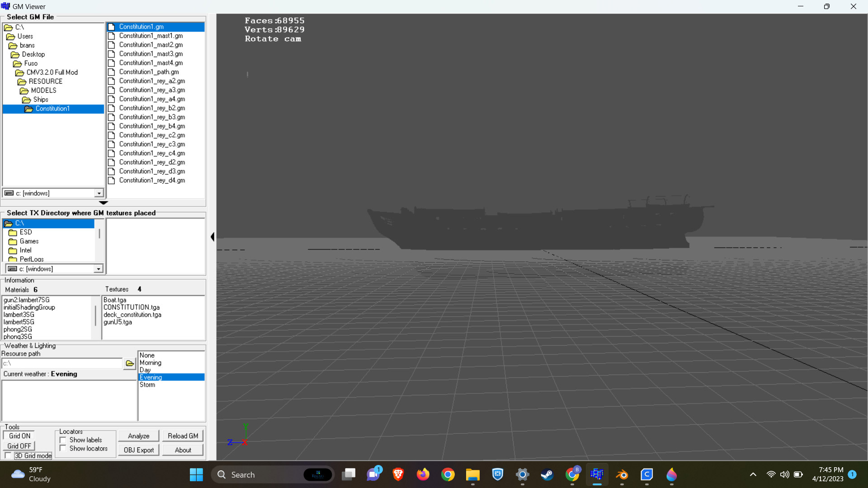
Task: Open Task View on taskbar
Action: point(349,474)
